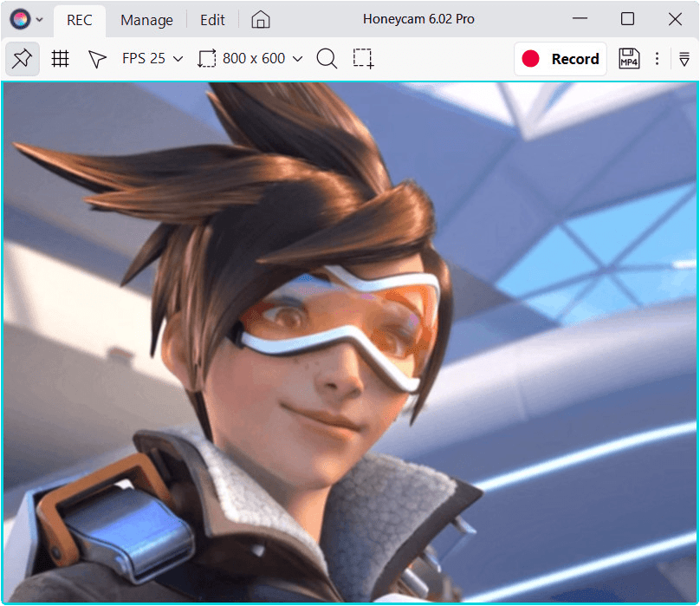Click the resize capture area icon
The width and height of the screenshot is (700, 606).
point(207,59)
